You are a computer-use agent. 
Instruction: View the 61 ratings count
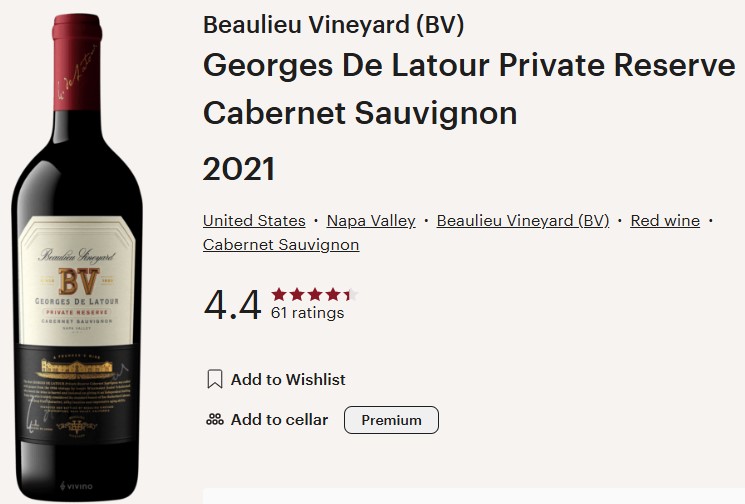(307, 313)
